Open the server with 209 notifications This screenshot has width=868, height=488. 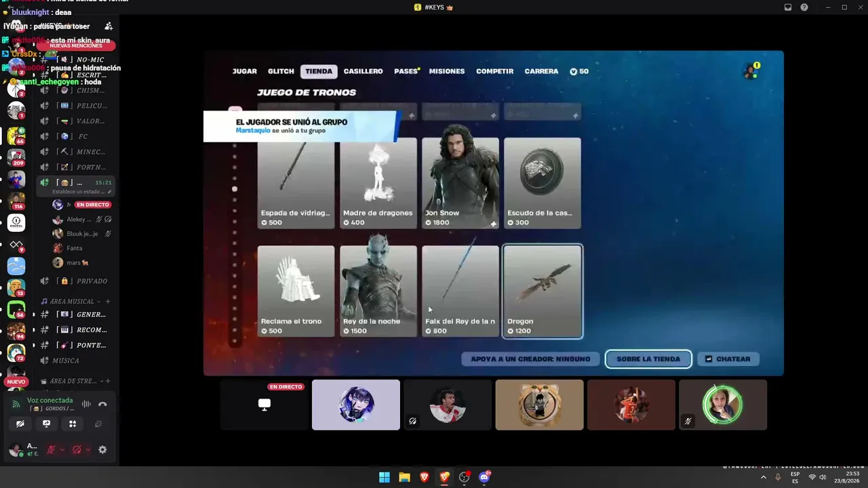pos(16,157)
